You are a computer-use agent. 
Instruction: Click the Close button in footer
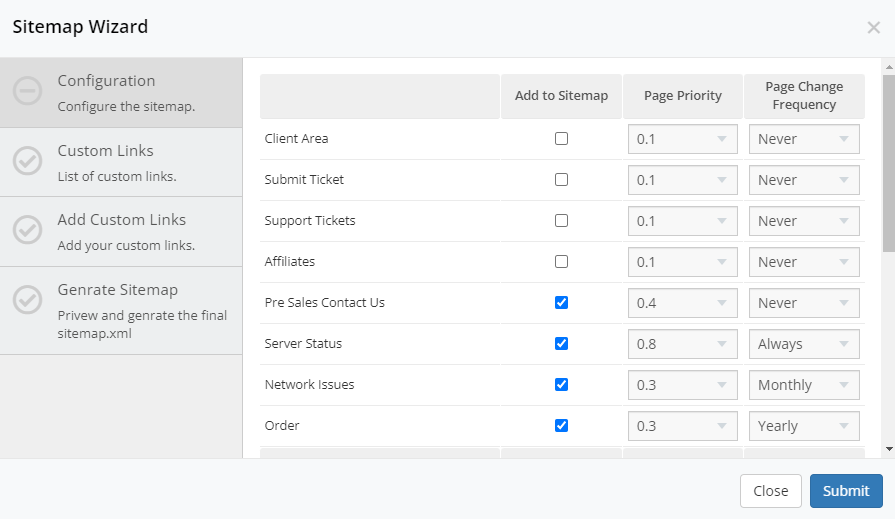coord(770,491)
